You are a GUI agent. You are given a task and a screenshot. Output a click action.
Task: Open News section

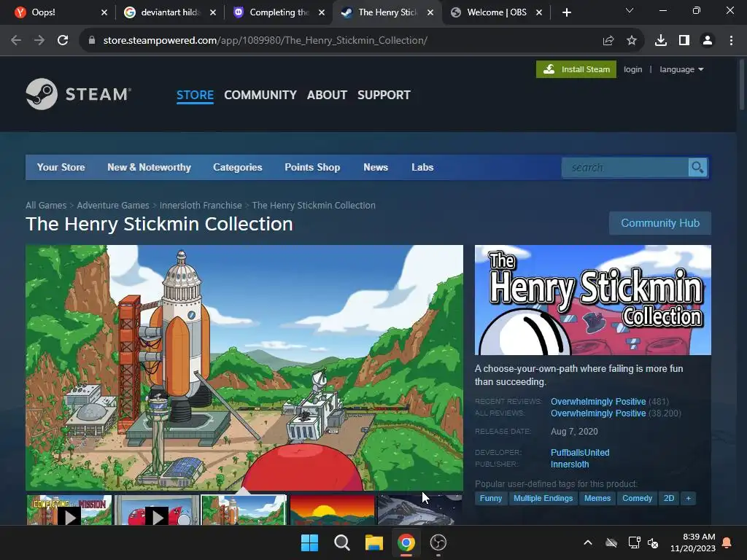tap(376, 167)
